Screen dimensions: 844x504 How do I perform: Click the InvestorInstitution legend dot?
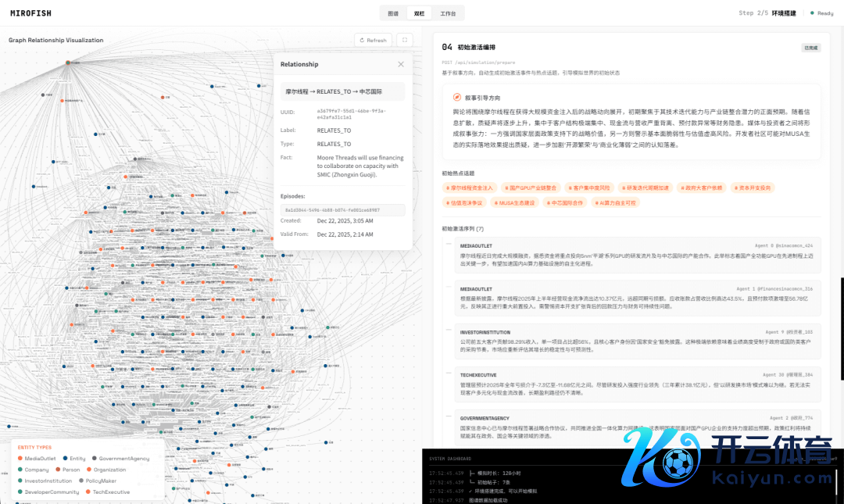click(20, 481)
